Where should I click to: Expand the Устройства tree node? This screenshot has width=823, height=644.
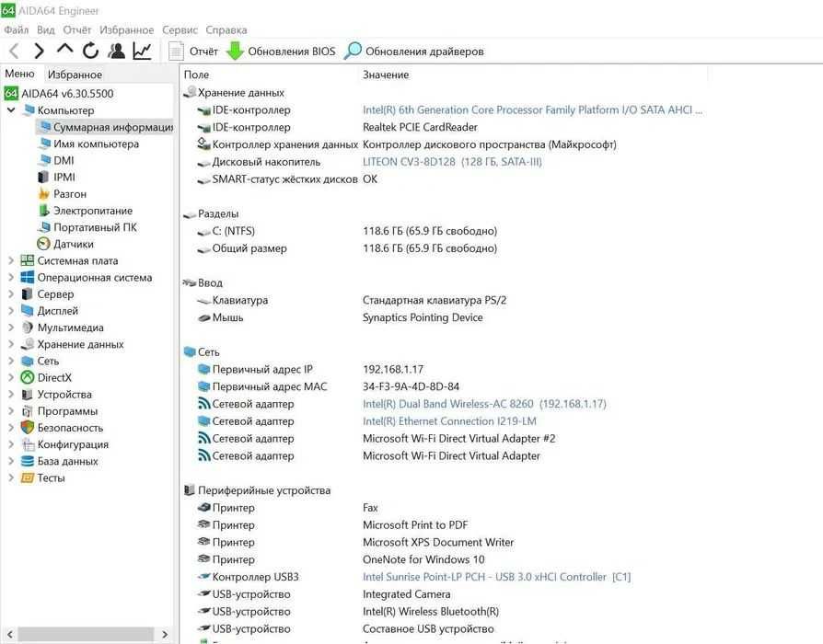click(11, 395)
